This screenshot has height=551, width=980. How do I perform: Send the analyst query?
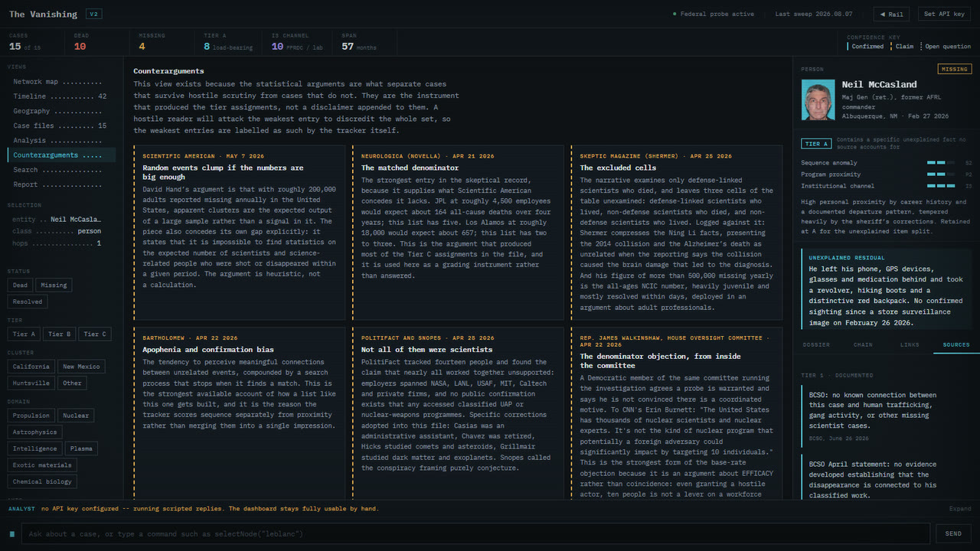[953, 533]
